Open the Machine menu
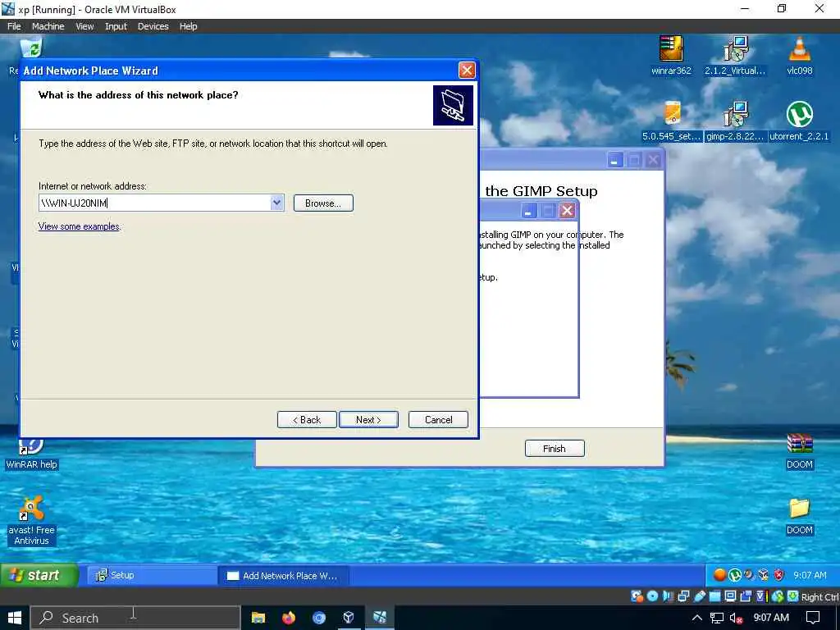 tap(48, 26)
